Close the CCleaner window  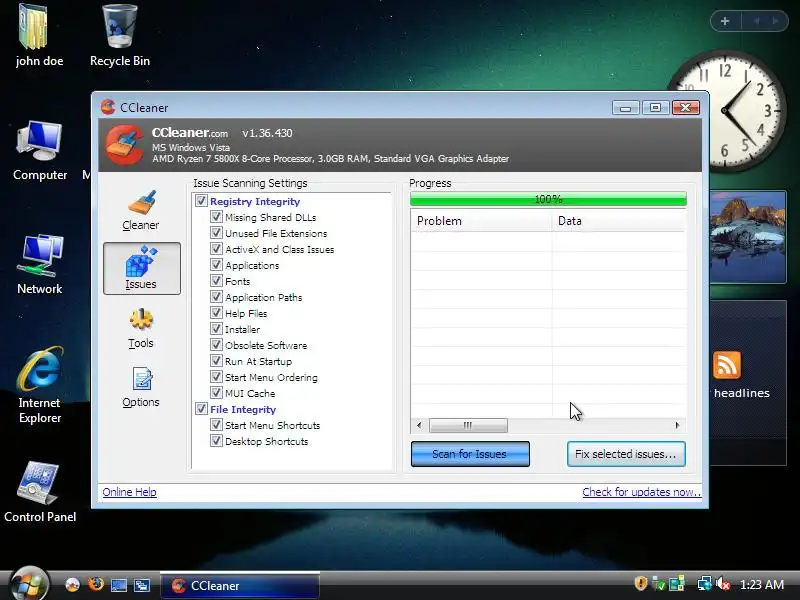686,108
